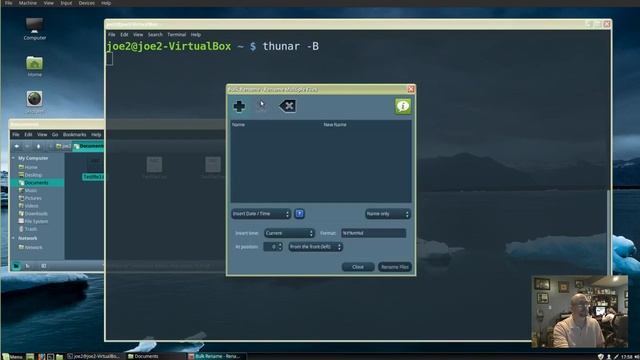Select Videos in the file manager sidebar
640x360 pixels.
(31, 206)
